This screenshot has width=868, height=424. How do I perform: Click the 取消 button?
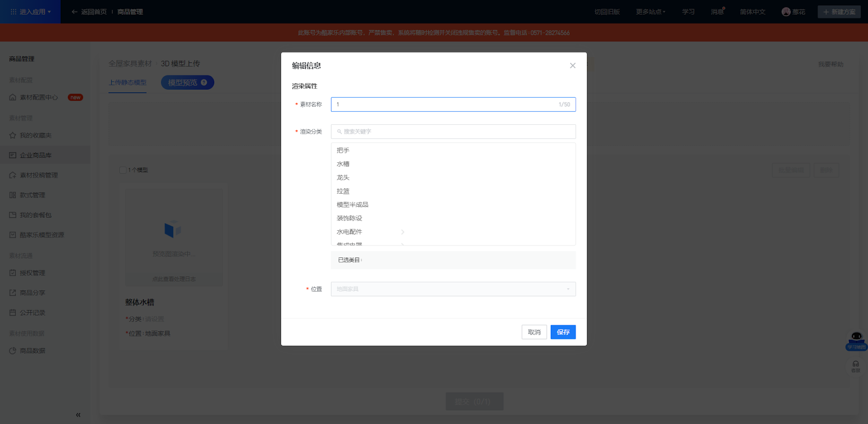534,332
